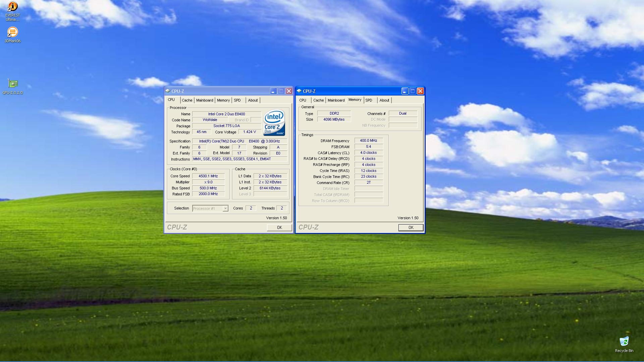Click the L1 Inst. cache value
644x362 pixels.
[270, 182]
